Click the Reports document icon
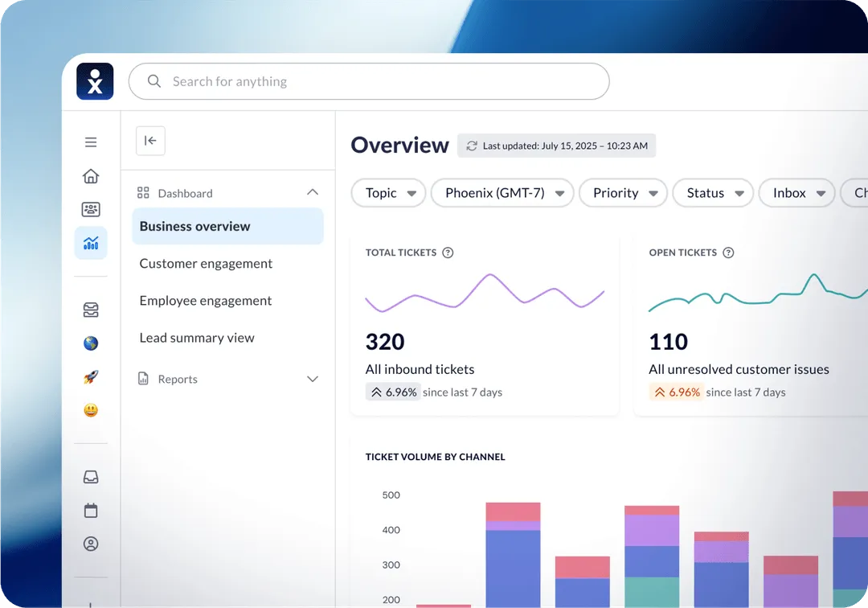The width and height of the screenshot is (868, 608). click(x=143, y=379)
